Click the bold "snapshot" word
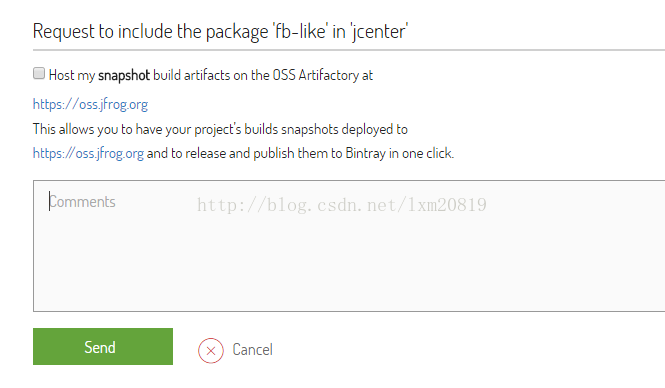Image resolution: width=665 pixels, height=388 pixels. pos(124,75)
